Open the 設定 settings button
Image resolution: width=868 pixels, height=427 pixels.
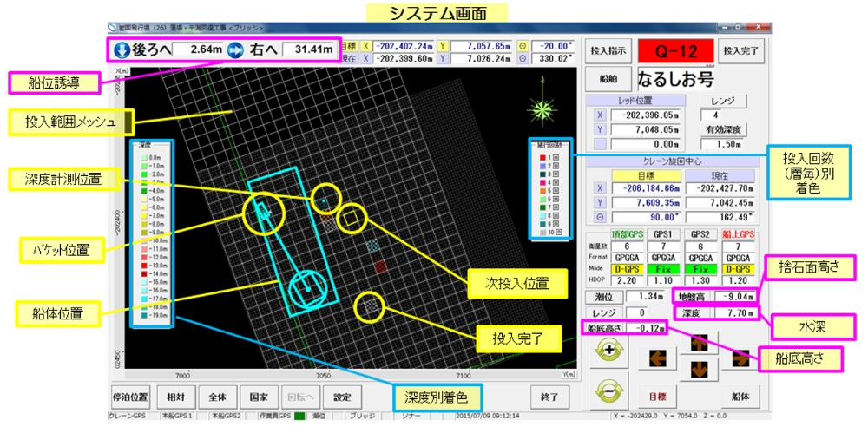342,397
